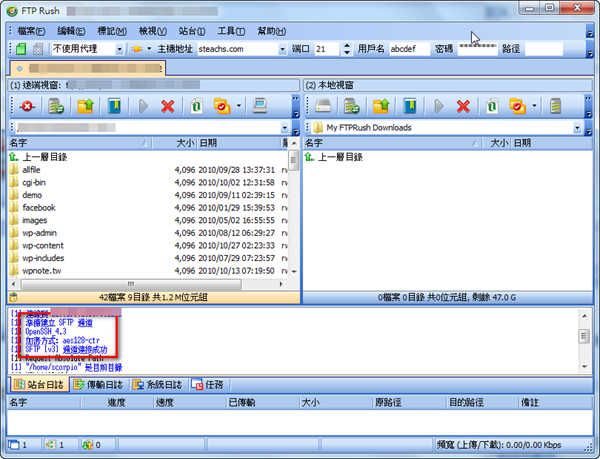Expand the remote path dropdown arrow

(285, 127)
